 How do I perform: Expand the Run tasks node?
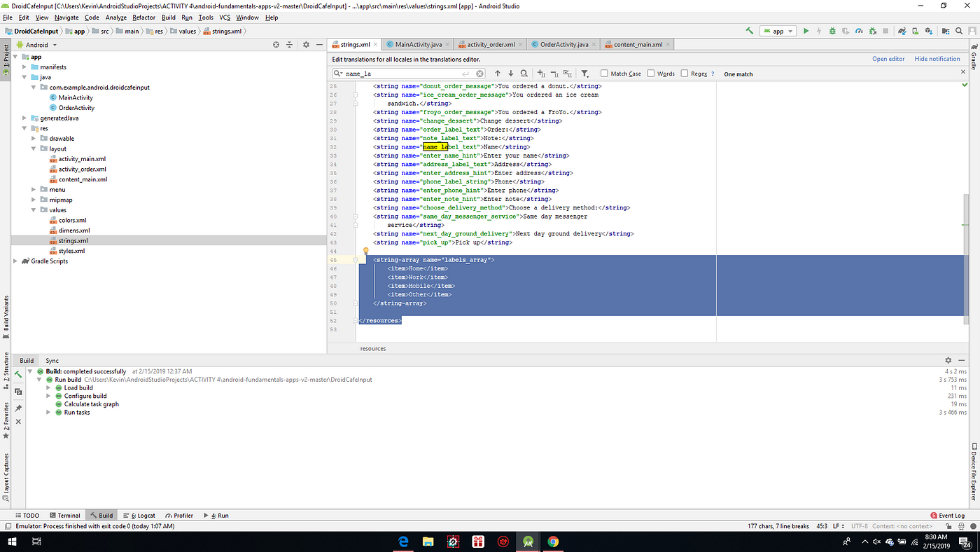coord(49,413)
